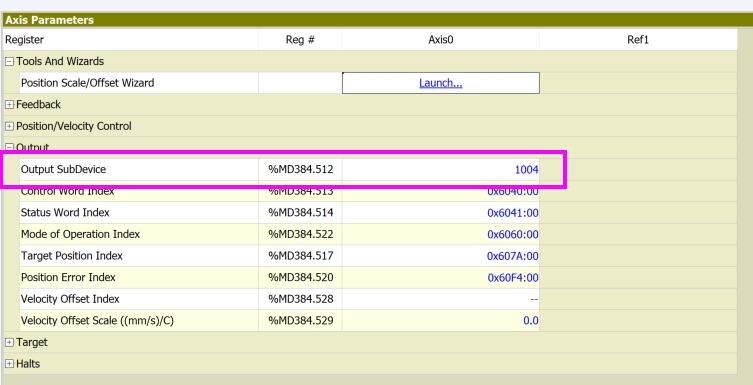Collapse the Tools And Wizards section

pyautogui.click(x=9, y=61)
